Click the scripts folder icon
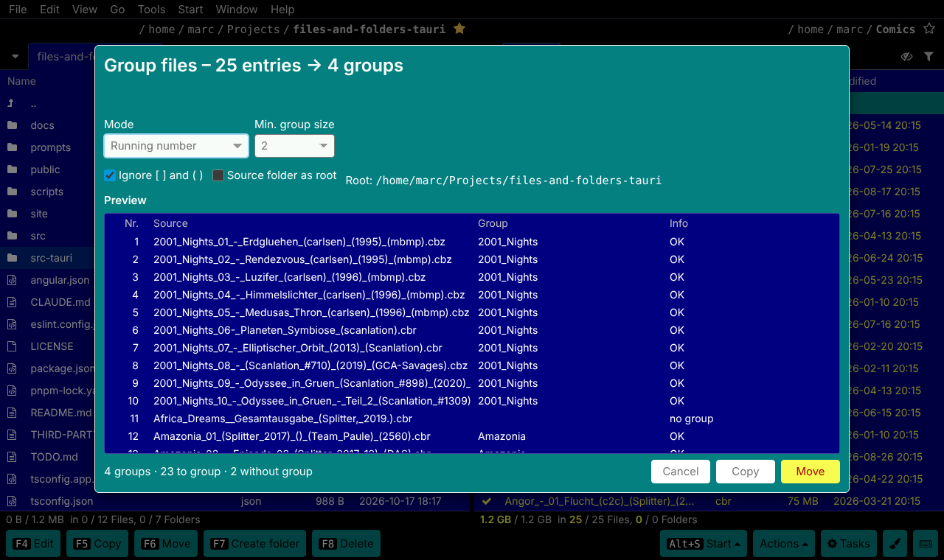The height and width of the screenshot is (560, 944). (12, 192)
